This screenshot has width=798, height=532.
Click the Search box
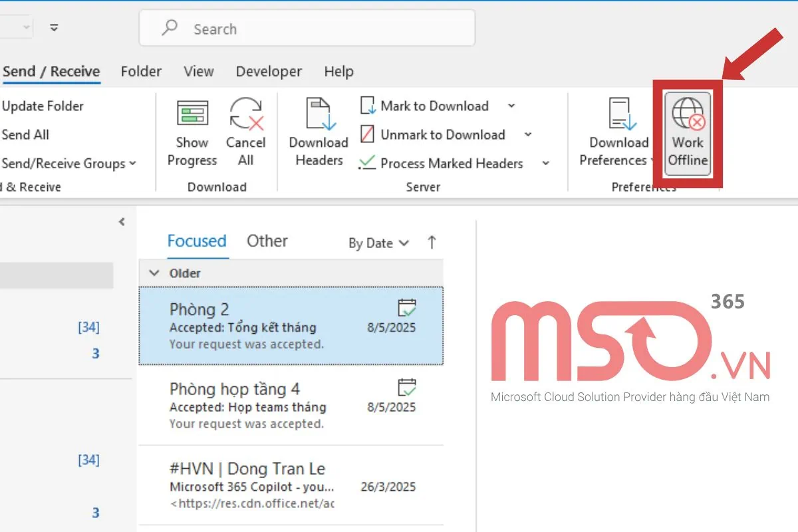pos(306,28)
